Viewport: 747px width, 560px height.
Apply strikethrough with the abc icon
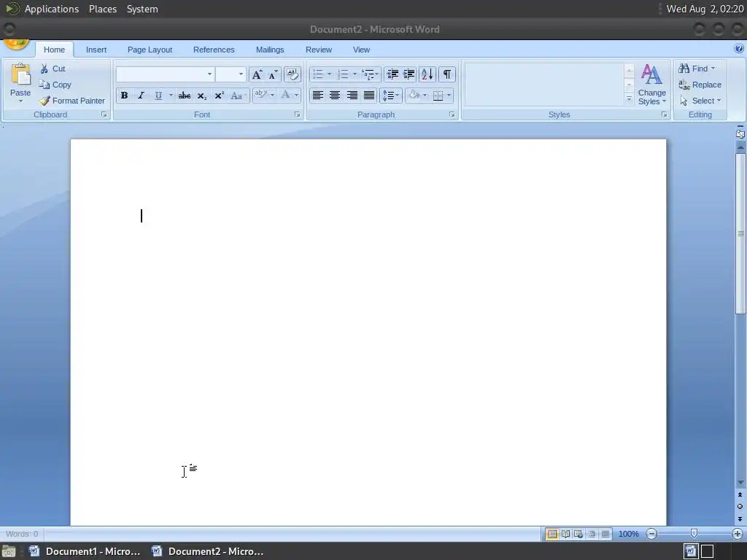tap(185, 96)
